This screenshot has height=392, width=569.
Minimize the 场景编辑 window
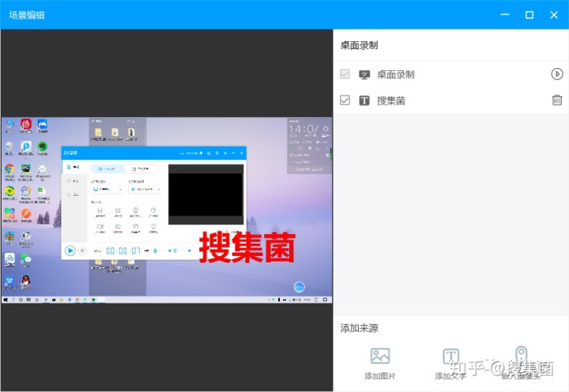(505, 15)
